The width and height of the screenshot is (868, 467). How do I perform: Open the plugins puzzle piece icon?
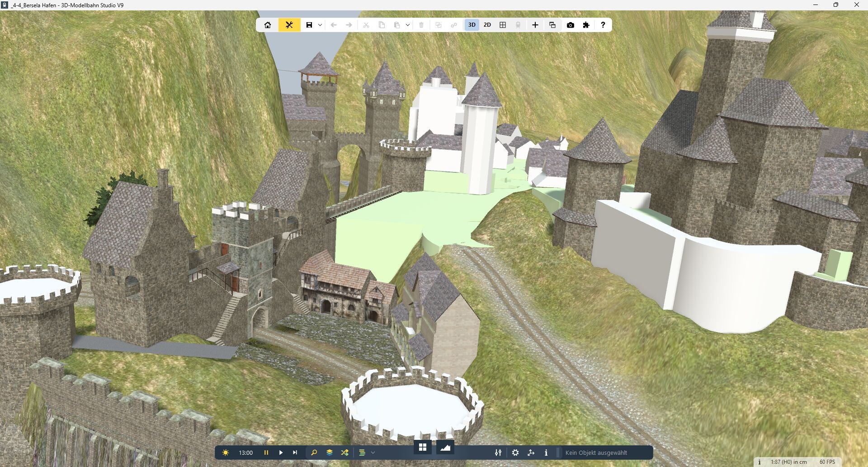pyautogui.click(x=586, y=25)
